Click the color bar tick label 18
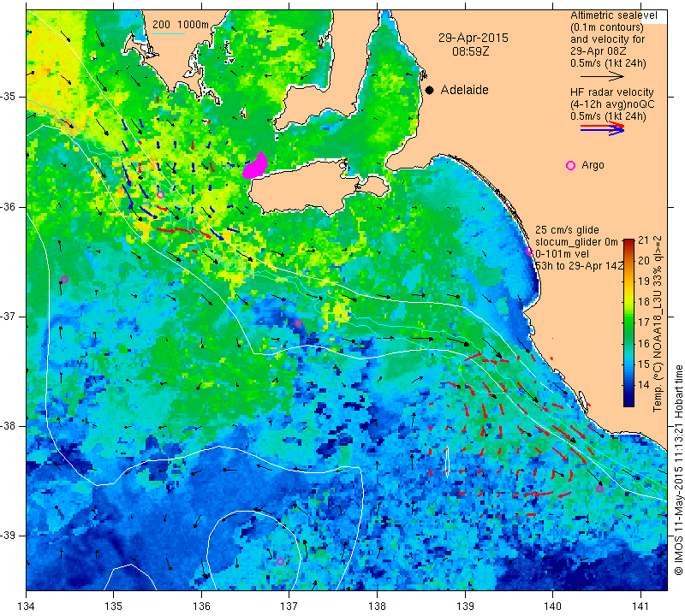685x616 pixels. (x=644, y=302)
